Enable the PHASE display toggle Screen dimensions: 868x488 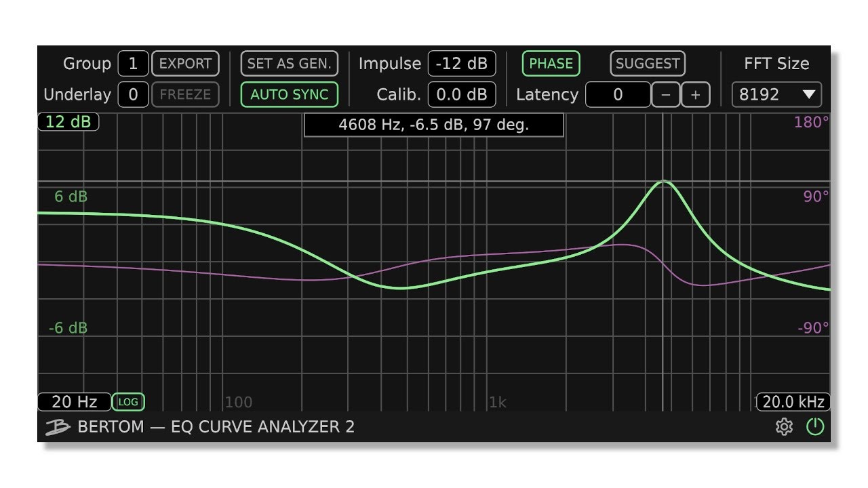pyautogui.click(x=551, y=63)
